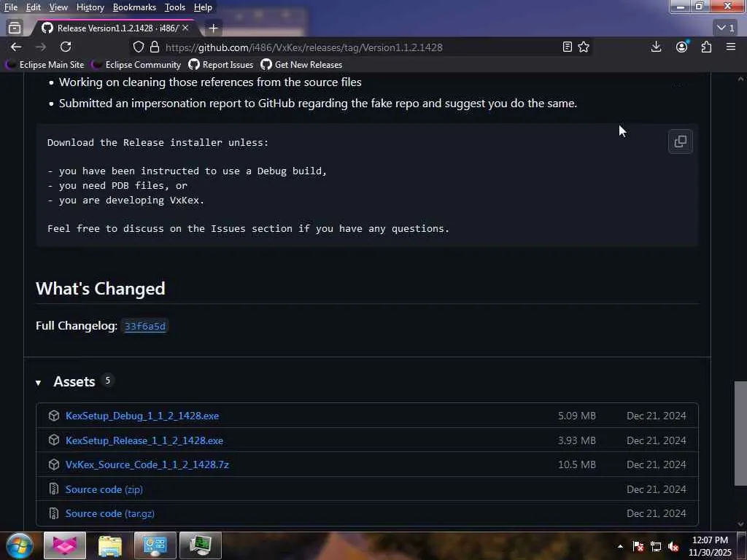Click archive icon beside Source code (tar.gz)

coord(54,513)
